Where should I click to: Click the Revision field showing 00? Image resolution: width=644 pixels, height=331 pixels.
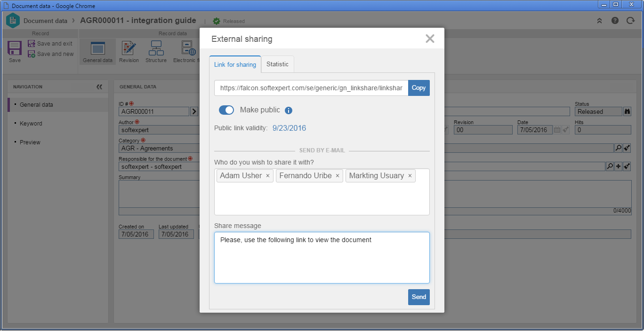[483, 130]
